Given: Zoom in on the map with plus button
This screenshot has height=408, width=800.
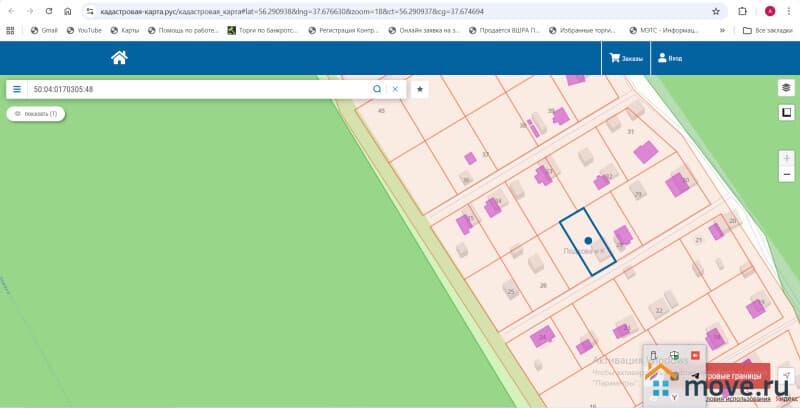Looking at the screenshot, I should click(x=787, y=158).
